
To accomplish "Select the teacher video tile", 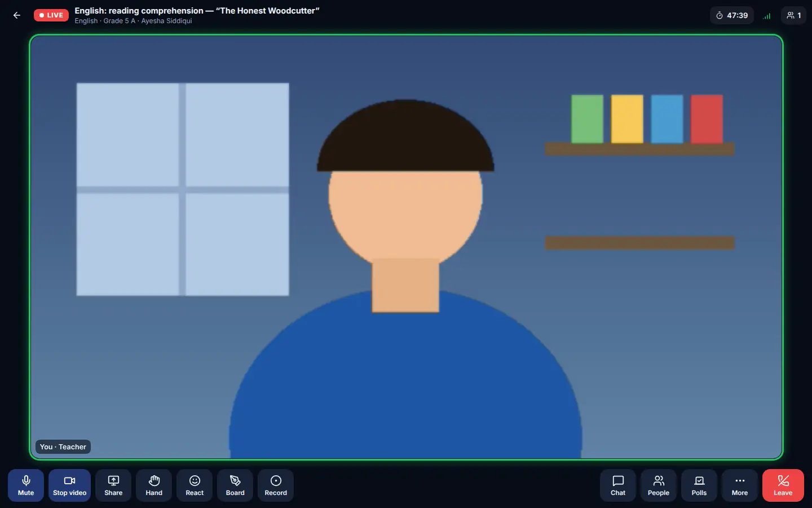I will point(406,247).
